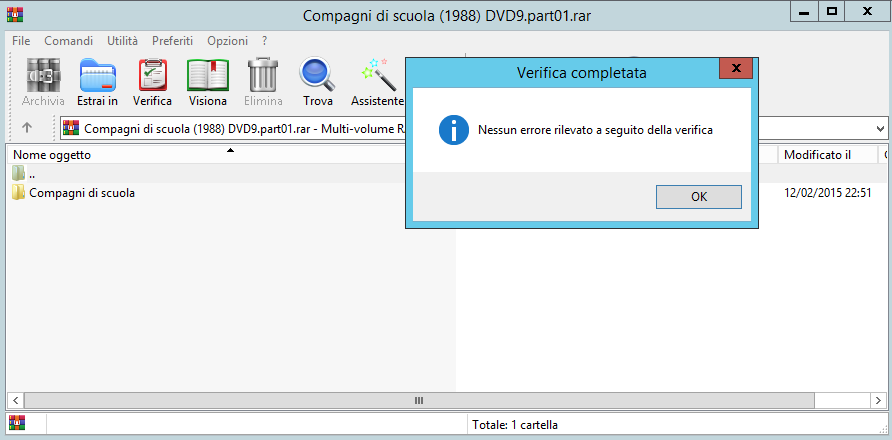Click the horizontal scrollbar thumb
The width and height of the screenshot is (892, 440).
419,400
